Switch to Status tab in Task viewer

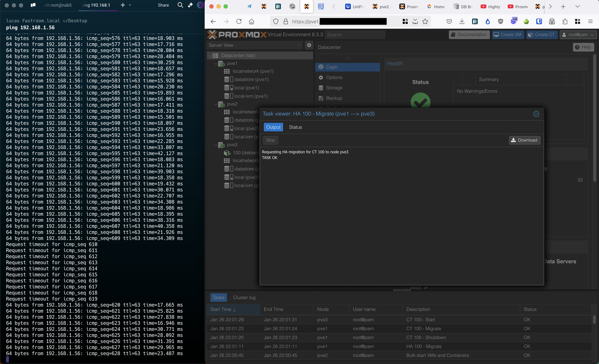(x=295, y=127)
